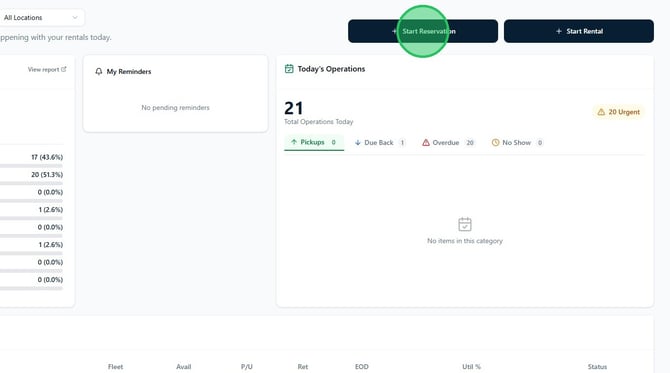Image resolution: width=670 pixels, height=373 pixels.
Task: Open the All Locations dropdown
Action: click(41, 18)
